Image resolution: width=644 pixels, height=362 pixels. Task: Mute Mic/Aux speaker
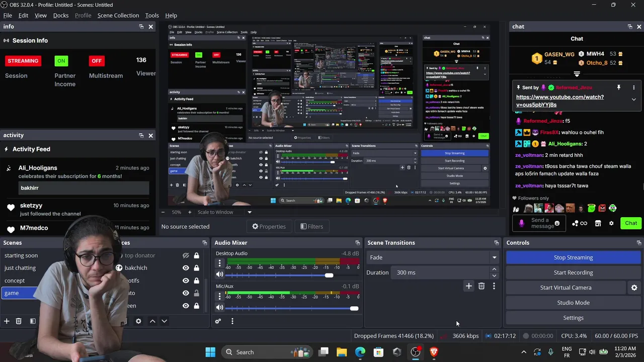219,307
